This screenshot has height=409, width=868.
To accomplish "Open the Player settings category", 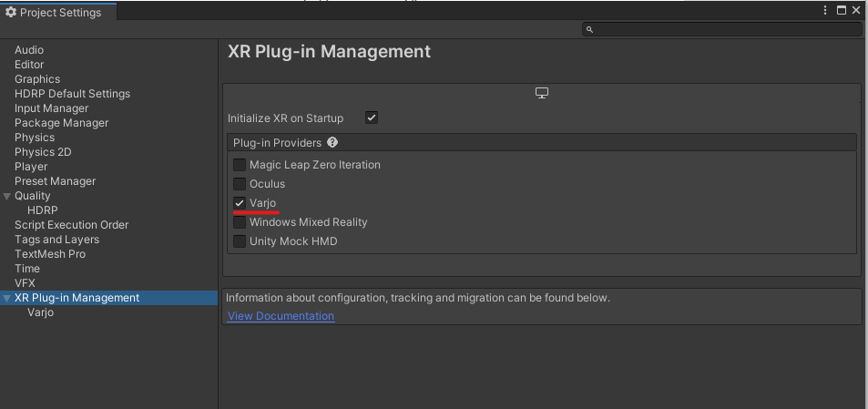I will coord(31,167).
